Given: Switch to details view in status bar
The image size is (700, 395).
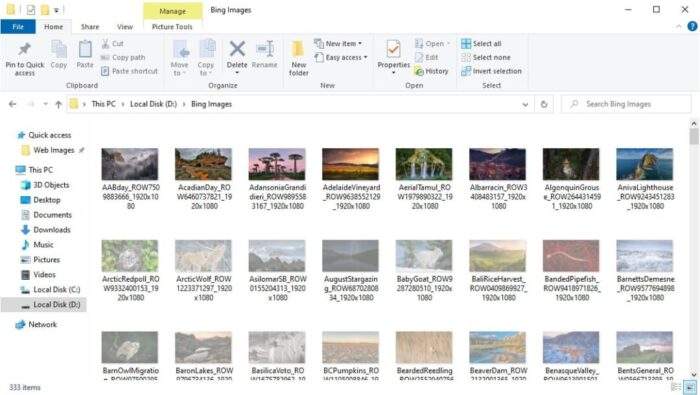Looking at the screenshot, I should coord(676,387).
